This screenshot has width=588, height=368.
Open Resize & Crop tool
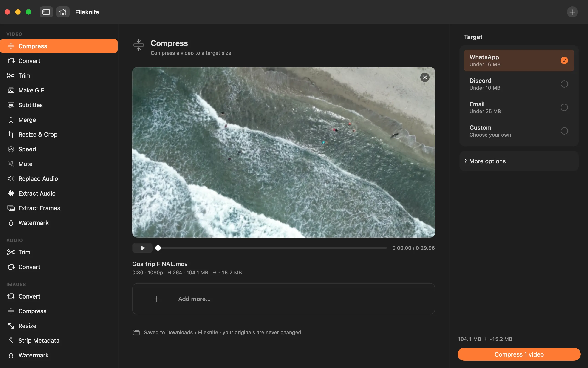(x=59, y=134)
